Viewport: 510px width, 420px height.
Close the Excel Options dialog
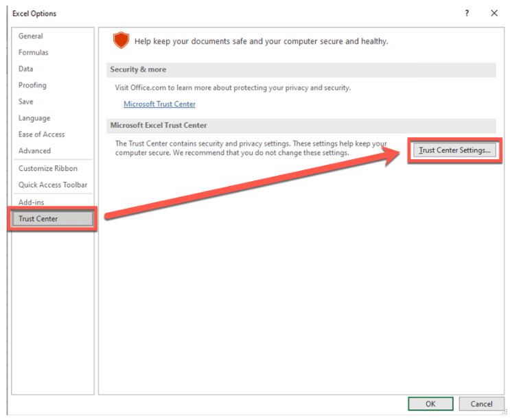(494, 13)
